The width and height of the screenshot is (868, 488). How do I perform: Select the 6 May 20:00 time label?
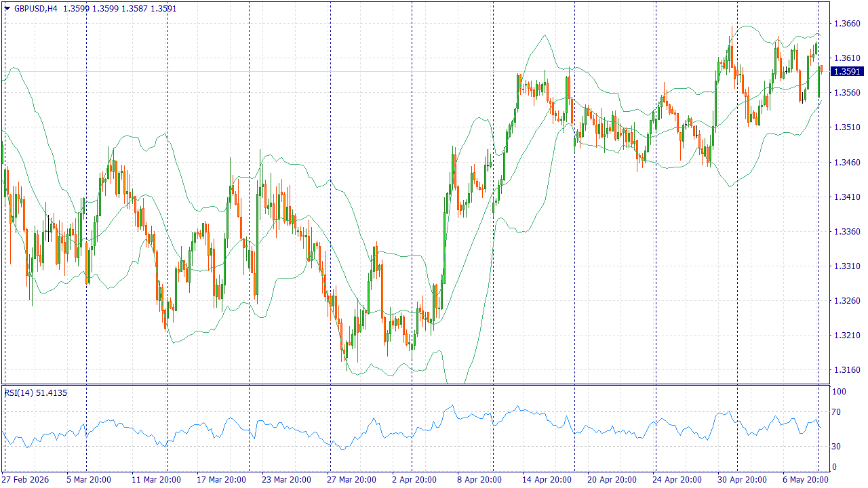[x=804, y=480]
